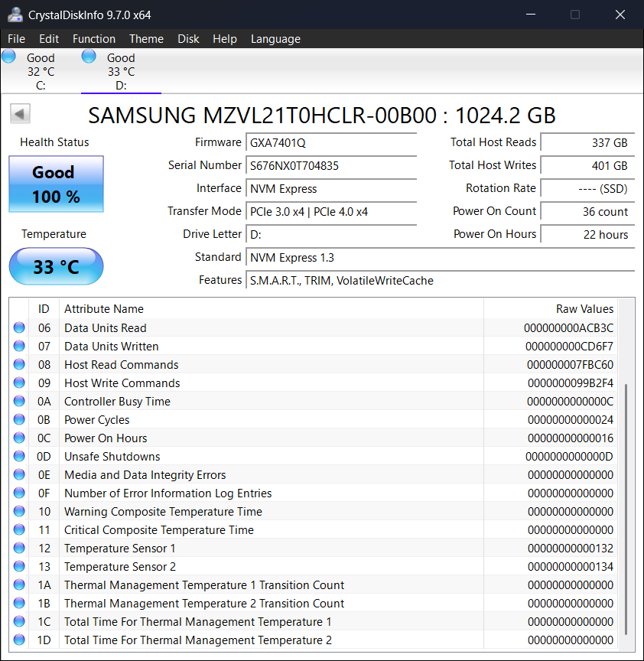Click the blue orb beside disk C:
This screenshot has height=661, width=644.
point(9,57)
